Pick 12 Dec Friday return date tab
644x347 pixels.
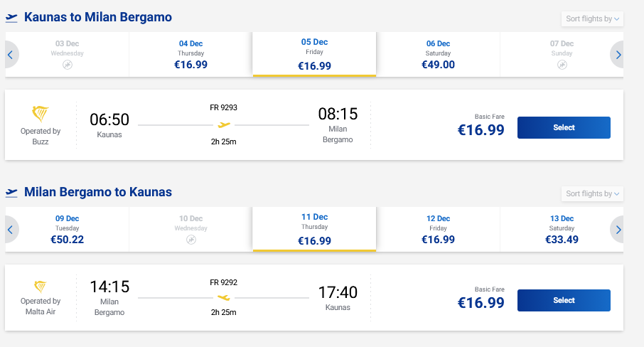[438, 229]
